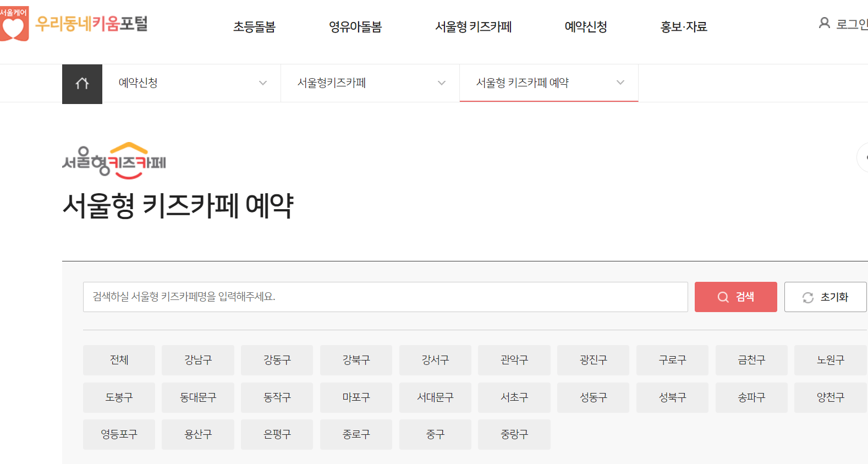
Task: Click the 서울형키즈카페 brand logo image
Action: pyautogui.click(x=114, y=161)
